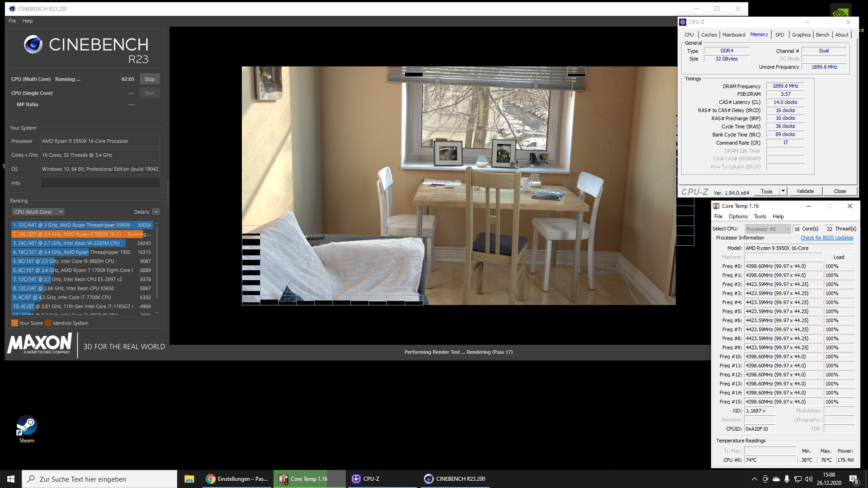Switch to the Graphics tab in CPU-Z
The width and height of the screenshot is (868, 488).
pos(801,35)
